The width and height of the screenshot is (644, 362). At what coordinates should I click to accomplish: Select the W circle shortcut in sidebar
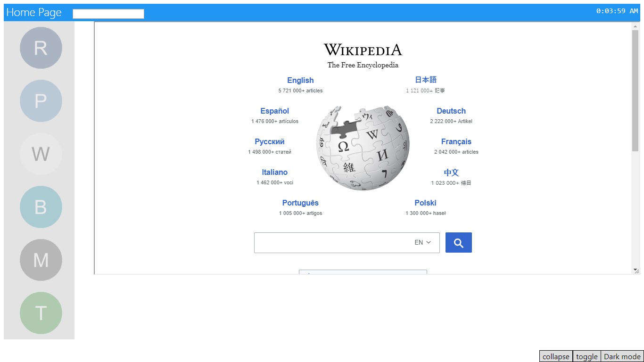[x=41, y=154]
